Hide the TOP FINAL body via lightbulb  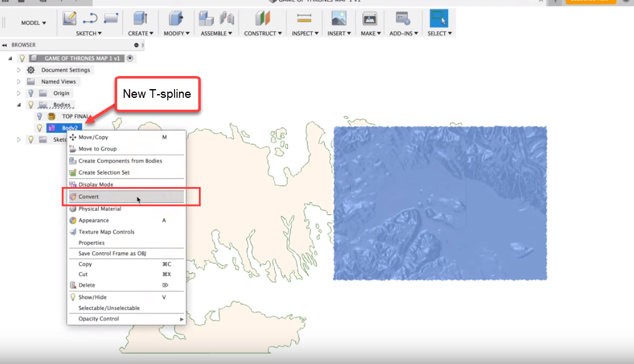(x=40, y=117)
